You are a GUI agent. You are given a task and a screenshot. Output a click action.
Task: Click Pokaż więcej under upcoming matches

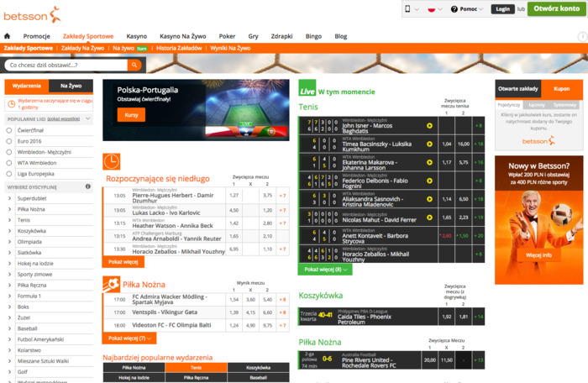pyautogui.click(x=123, y=262)
